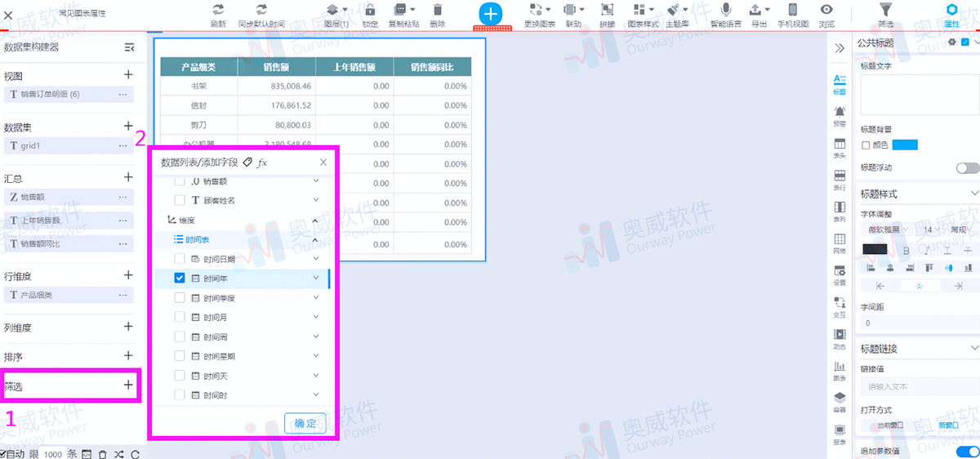
Task: Click the 刷新 refresh icon
Action: click(218, 10)
